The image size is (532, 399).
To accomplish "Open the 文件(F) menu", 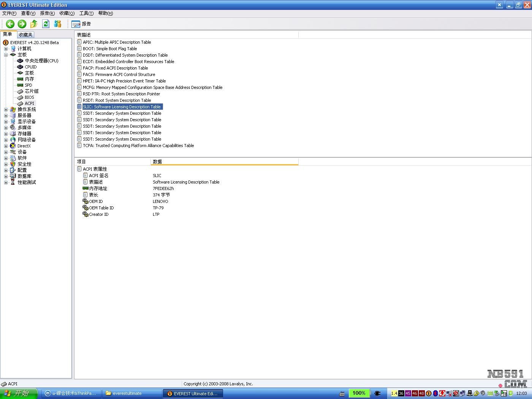I will point(9,13).
